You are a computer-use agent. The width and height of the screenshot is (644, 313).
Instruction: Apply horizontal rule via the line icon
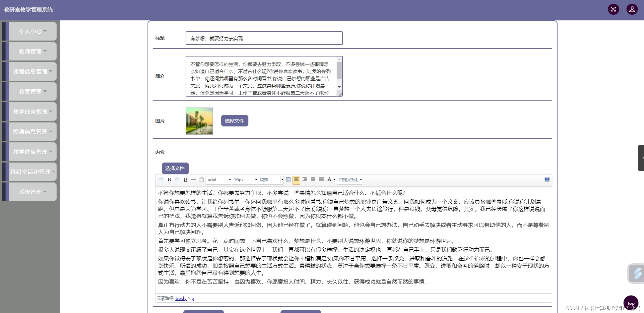(x=193, y=180)
